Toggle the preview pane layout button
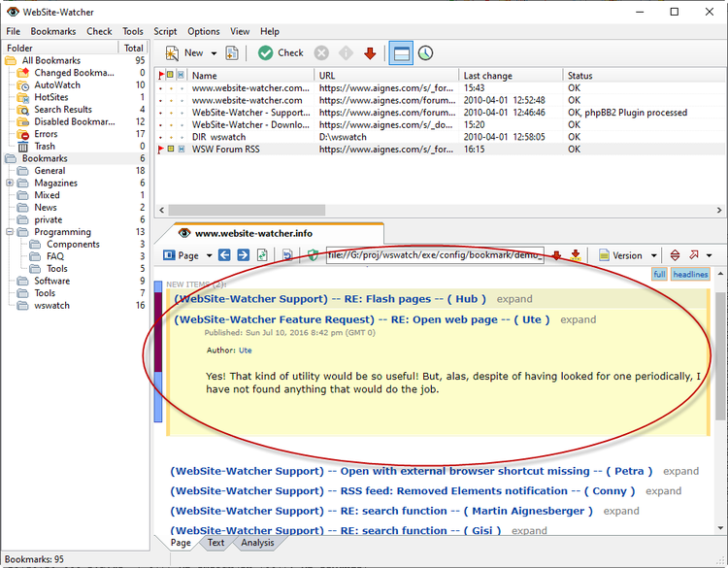The width and height of the screenshot is (728, 568). coord(400,53)
